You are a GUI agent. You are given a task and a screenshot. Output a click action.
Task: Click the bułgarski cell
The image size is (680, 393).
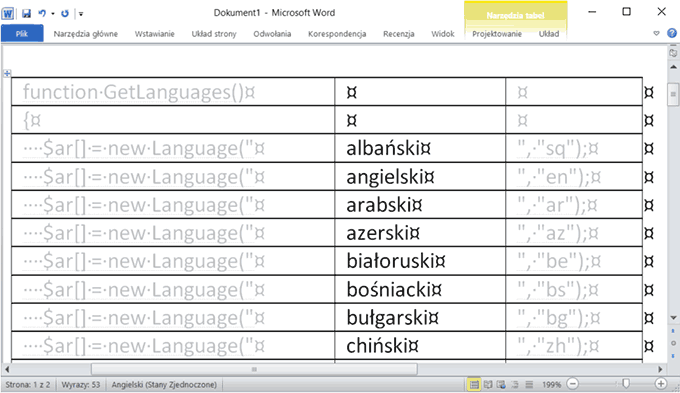click(420, 318)
